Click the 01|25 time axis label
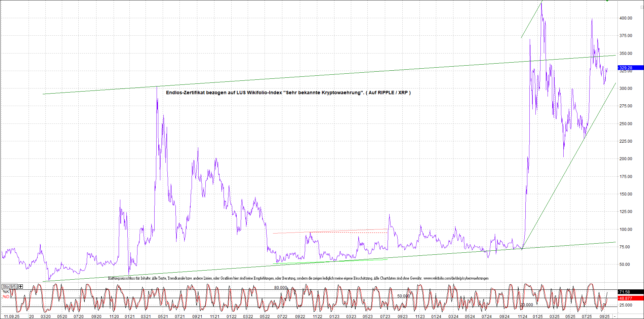This screenshot has width=644, height=319. (538, 317)
